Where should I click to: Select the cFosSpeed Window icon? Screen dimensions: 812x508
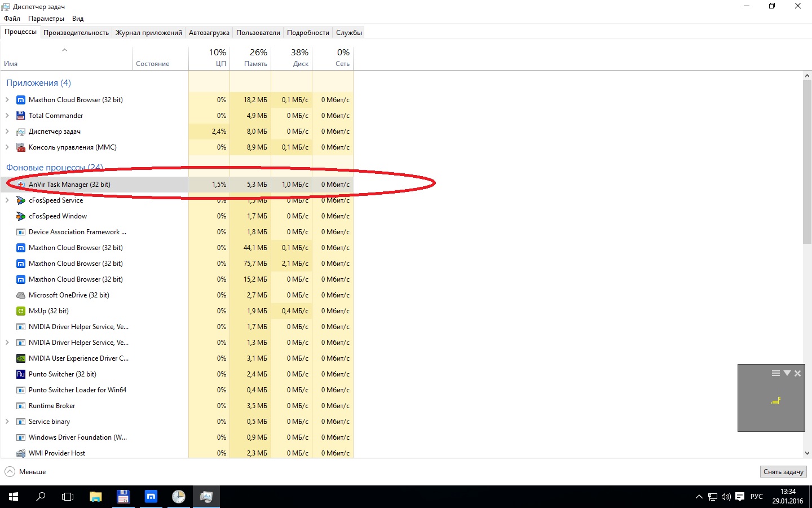pos(21,216)
